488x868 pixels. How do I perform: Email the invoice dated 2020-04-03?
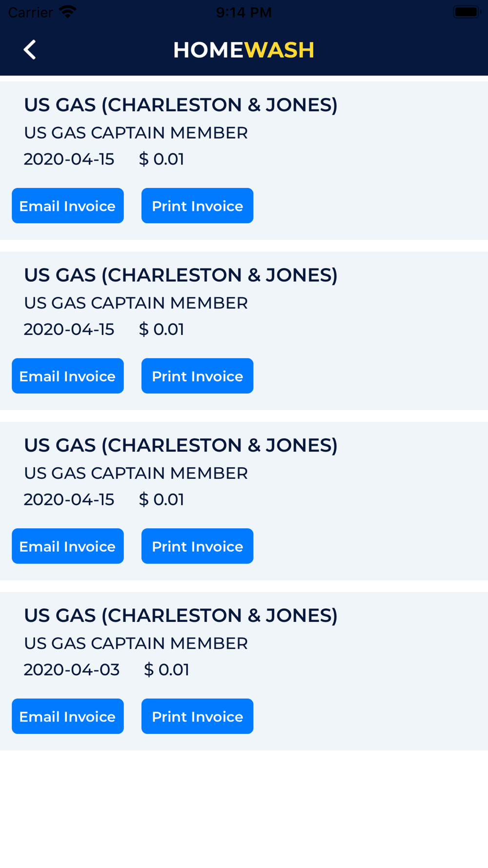coord(68,716)
